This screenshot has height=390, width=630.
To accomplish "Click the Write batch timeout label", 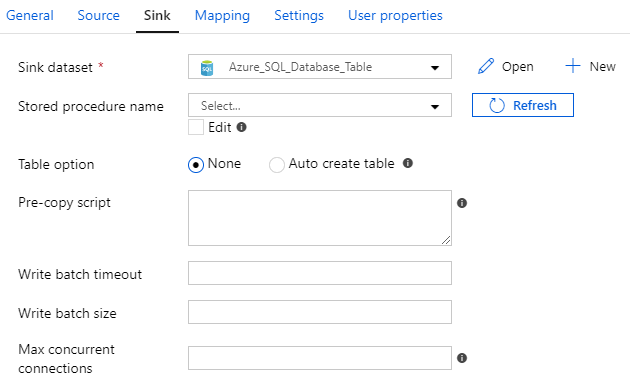I will [80, 274].
